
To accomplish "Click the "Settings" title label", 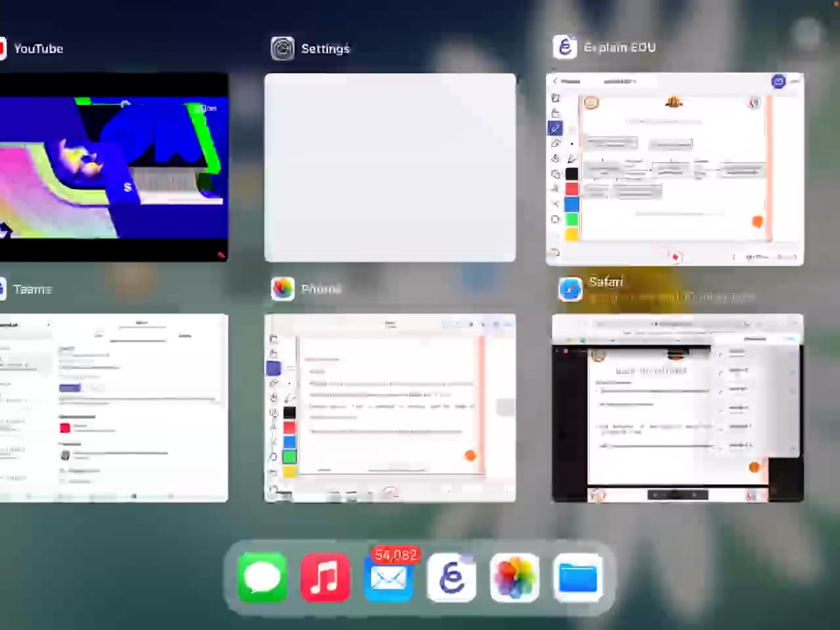I will pos(325,49).
